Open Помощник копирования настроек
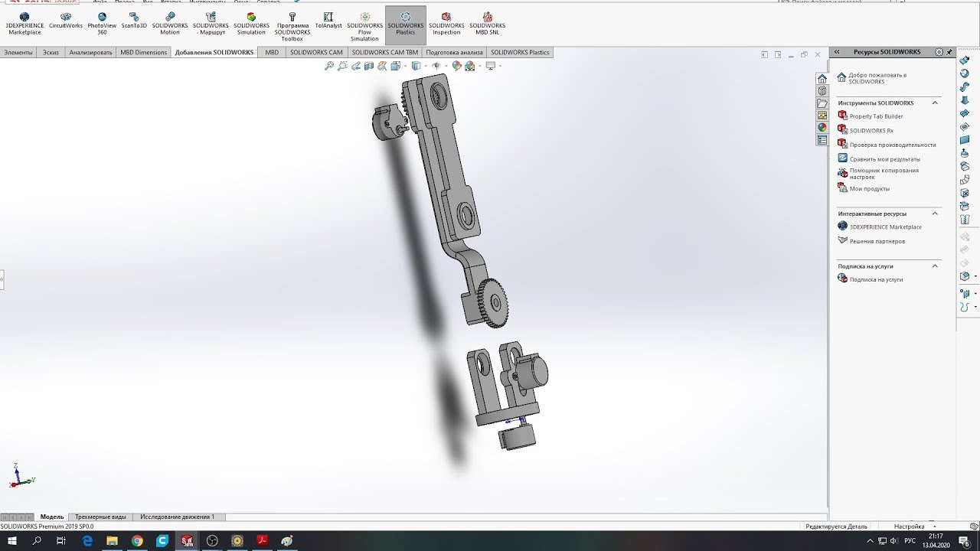Image resolution: width=980 pixels, height=551 pixels. tap(884, 174)
